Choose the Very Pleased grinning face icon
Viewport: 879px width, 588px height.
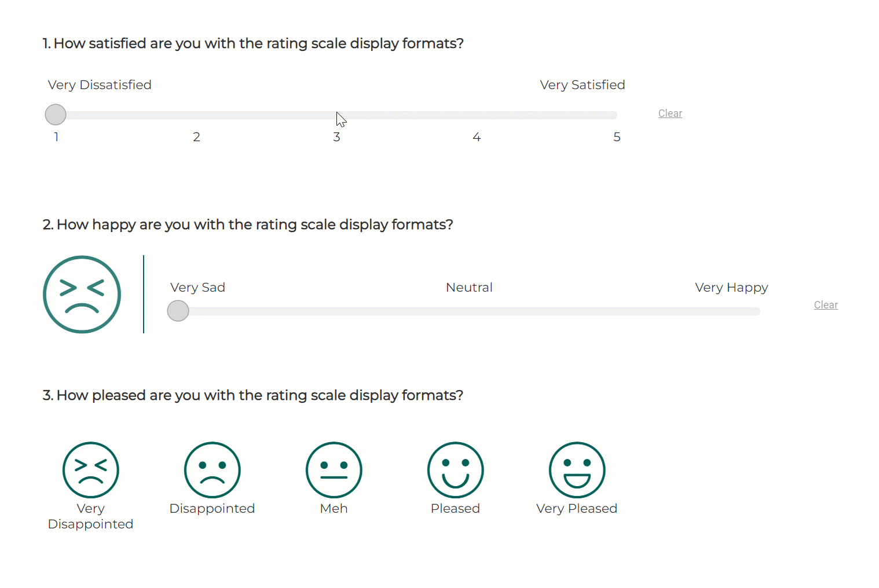pyautogui.click(x=576, y=470)
